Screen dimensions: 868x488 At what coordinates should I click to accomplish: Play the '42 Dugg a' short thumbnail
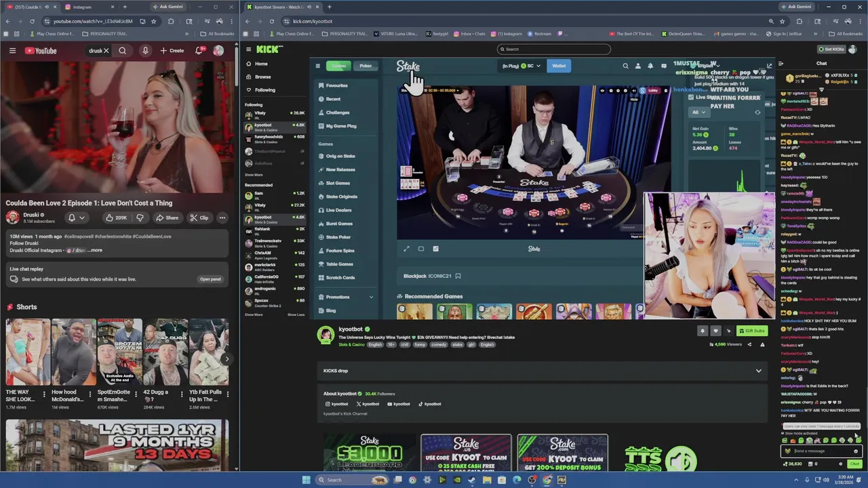[165, 352]
